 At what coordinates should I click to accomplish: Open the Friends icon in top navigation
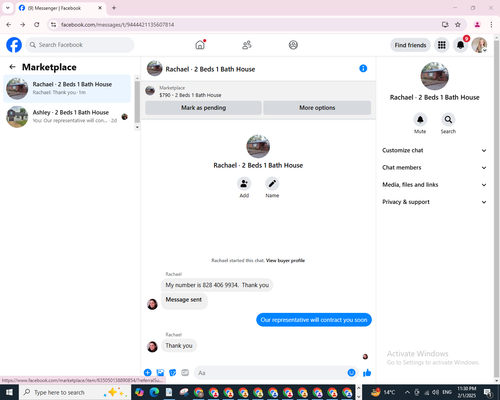pos(247,45)
